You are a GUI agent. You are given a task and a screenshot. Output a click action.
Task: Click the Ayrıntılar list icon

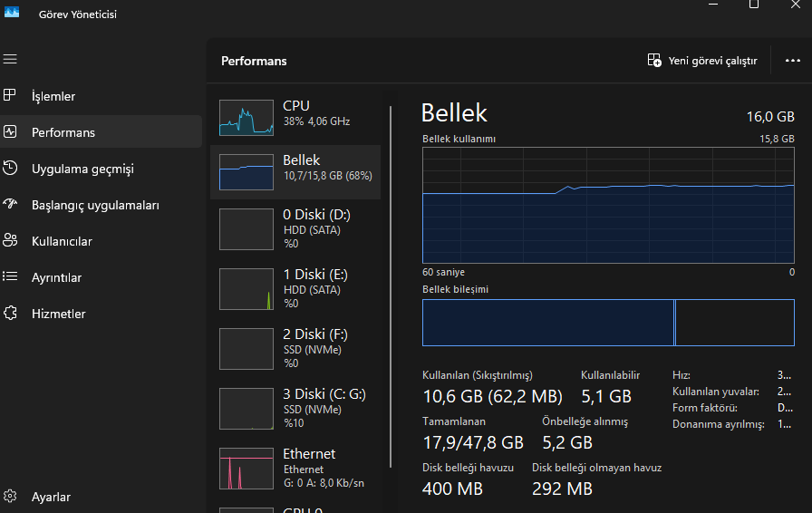pos(10,276)
